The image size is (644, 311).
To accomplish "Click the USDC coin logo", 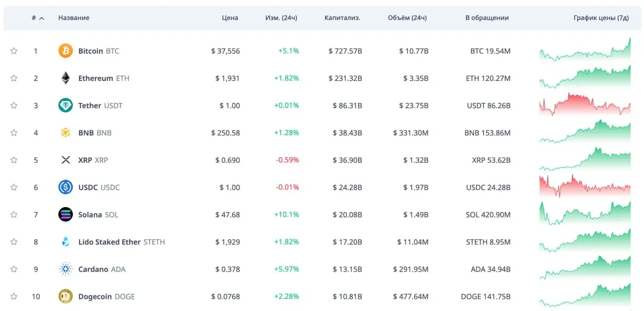I will click(65, 187).
